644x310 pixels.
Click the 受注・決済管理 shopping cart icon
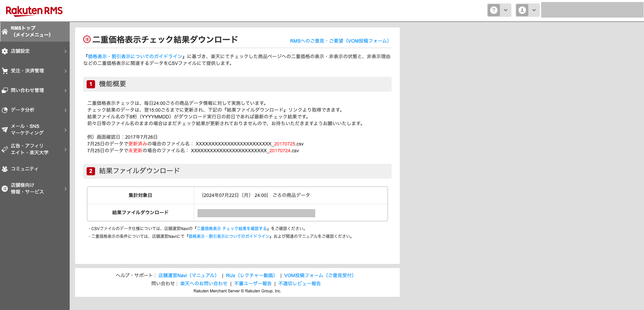pyautogui.click(x=5, y=71)
